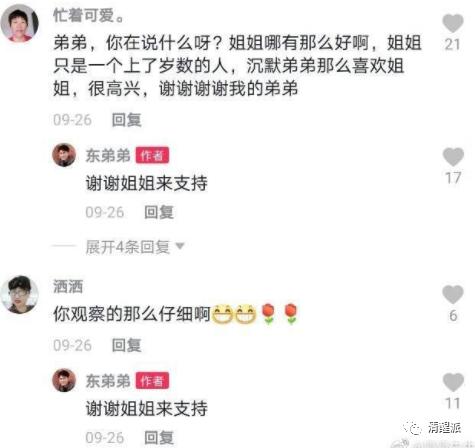
Task: Like the comment by 忙着可爱
Action: tap(453, 23)
